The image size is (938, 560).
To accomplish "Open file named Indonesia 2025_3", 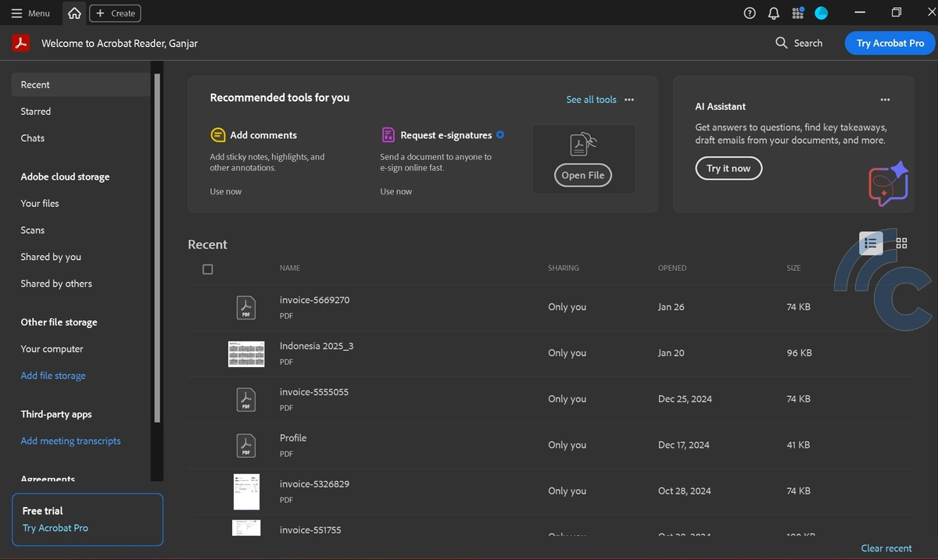I will point(317,346).
